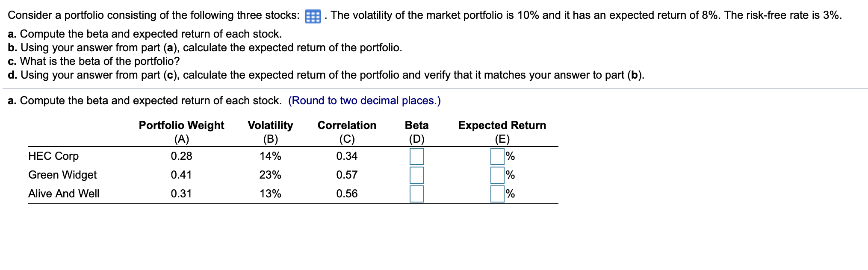Screen dimensions: 868x270
Task: Select the HEC Corp row label
Action: [x=53, y=156]
